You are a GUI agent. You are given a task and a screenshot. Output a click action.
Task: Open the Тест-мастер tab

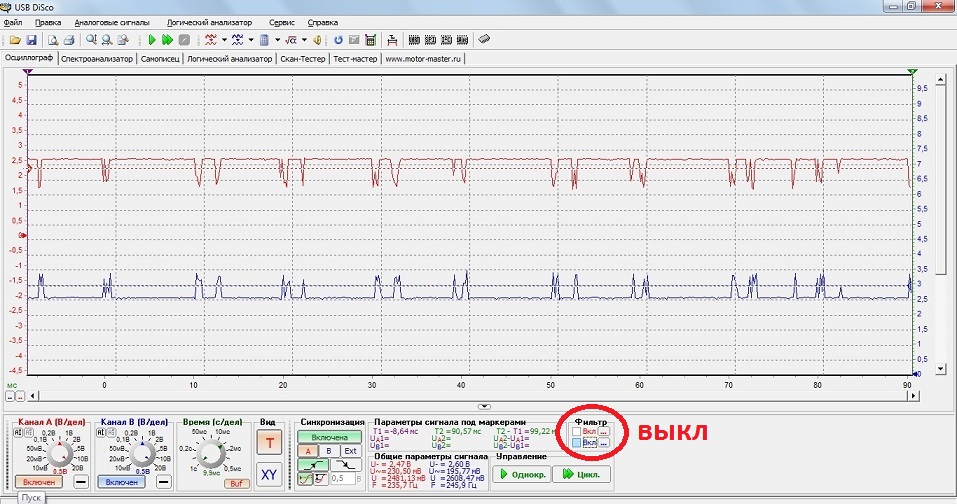(x=355, y=59)
